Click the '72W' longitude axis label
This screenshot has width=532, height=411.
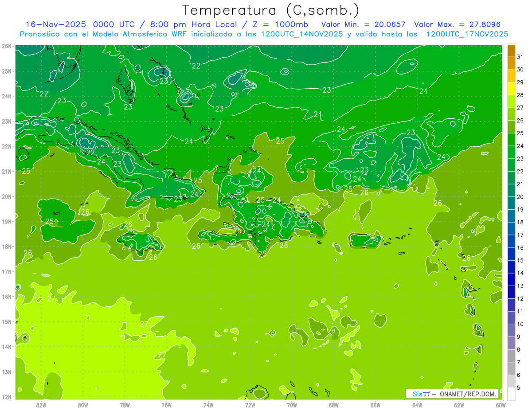(250, 405)
